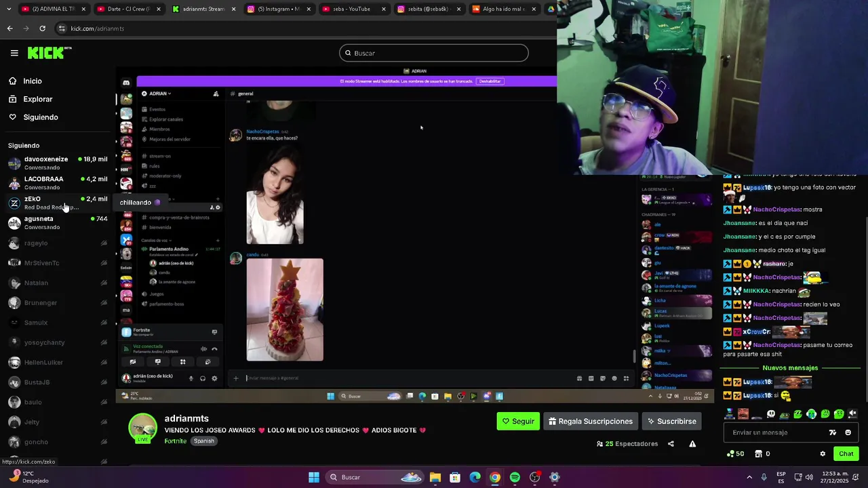Open the 7TV emote picker in chat
The height and width of the screenshot is (488, 868).
tap(833, 432)
